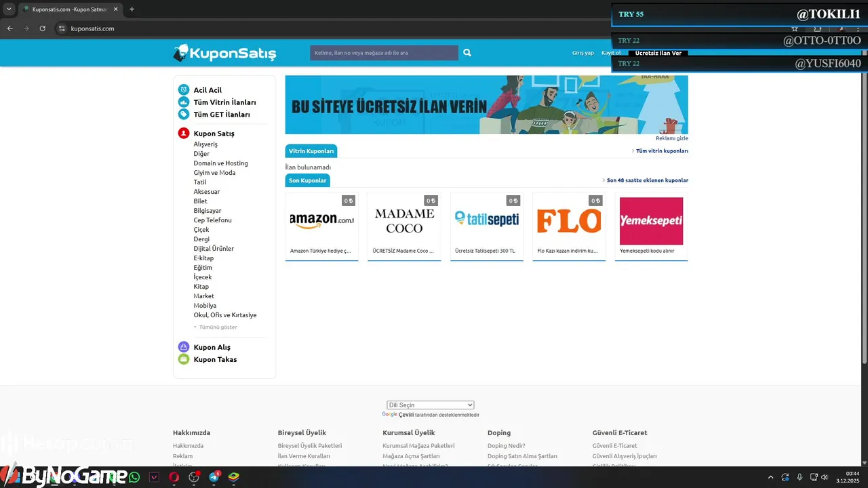Open the Bilgisayar category
Image resolution: width=868 pixels, height=488 pixels.
(x=208, y=211)
